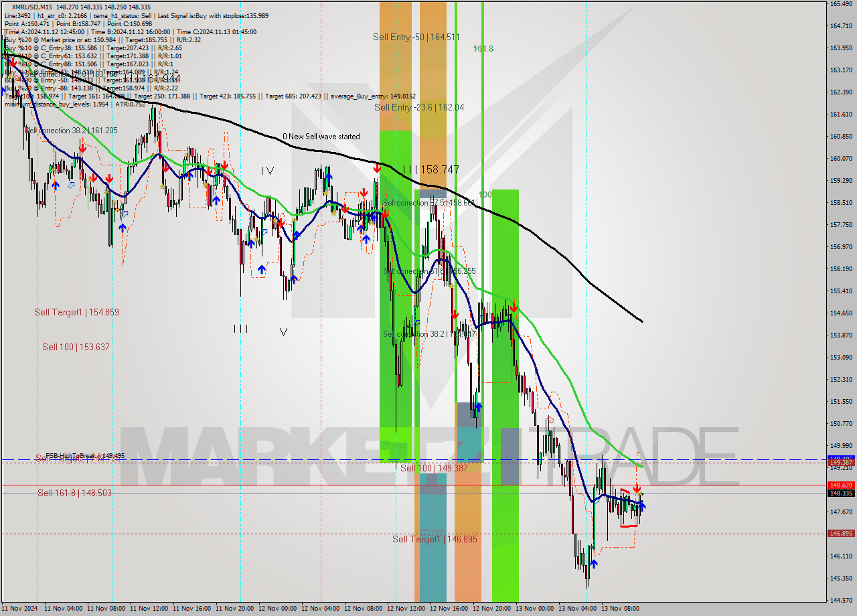Click the blue buy arrow at latest candle
Image resolution: width=857 pixels, height=616 pixels.
[642, 506]
